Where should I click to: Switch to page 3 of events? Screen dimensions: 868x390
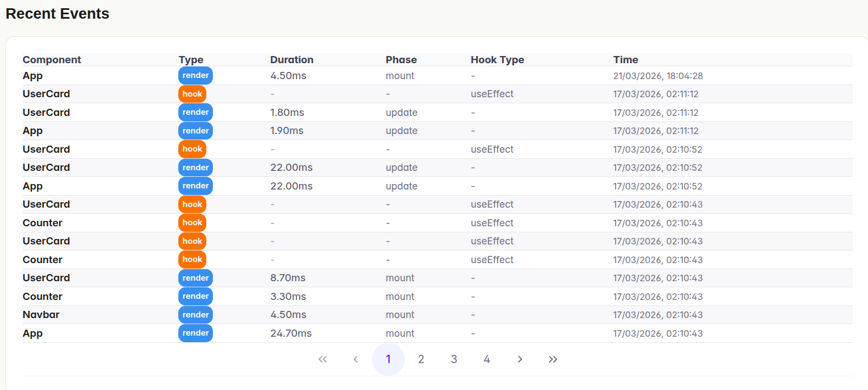[454, 359]
